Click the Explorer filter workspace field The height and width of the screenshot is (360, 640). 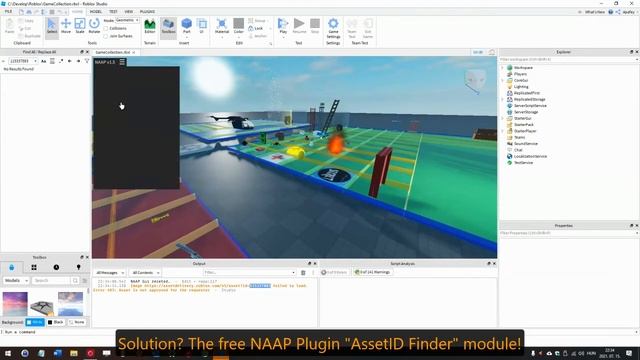568,60
